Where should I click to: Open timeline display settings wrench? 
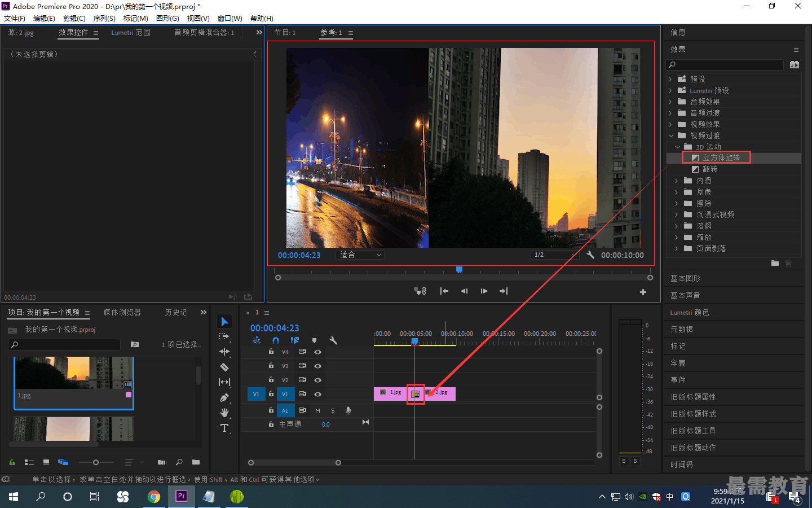[333, 340]
